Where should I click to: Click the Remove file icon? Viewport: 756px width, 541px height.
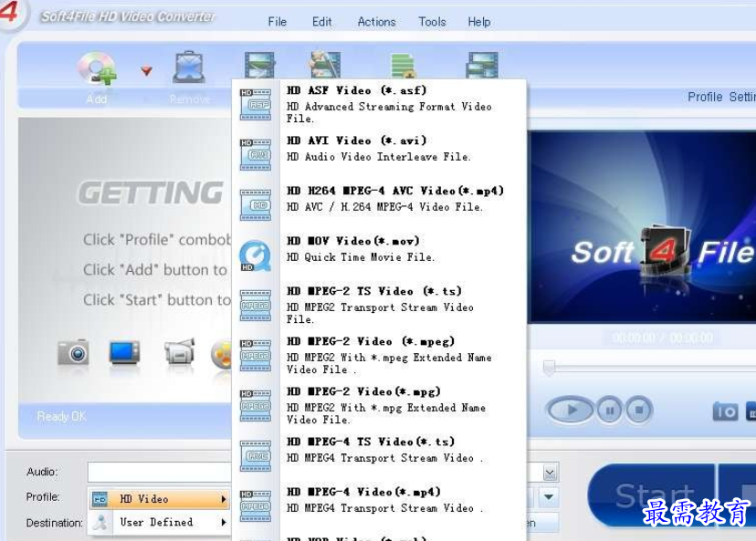click(x=188, y=68)
